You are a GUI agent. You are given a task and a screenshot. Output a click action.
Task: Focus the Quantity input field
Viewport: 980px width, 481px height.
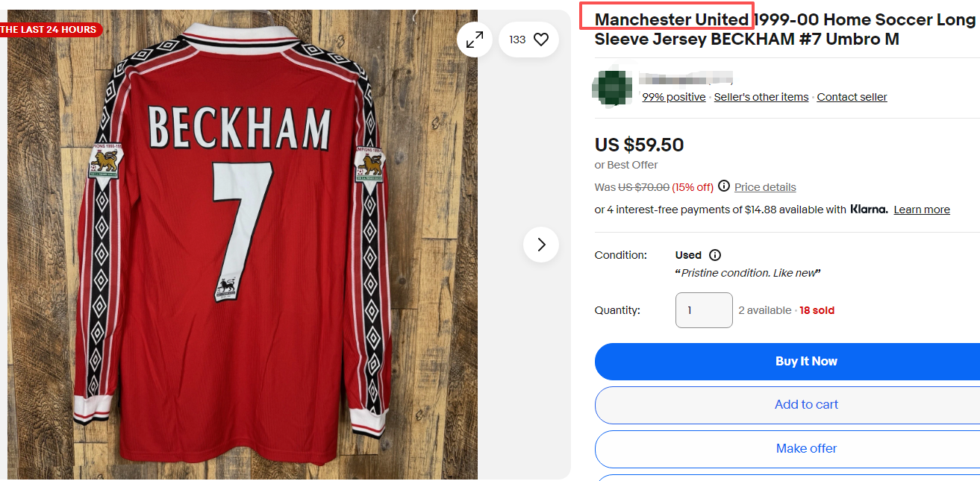coord(703,310)
